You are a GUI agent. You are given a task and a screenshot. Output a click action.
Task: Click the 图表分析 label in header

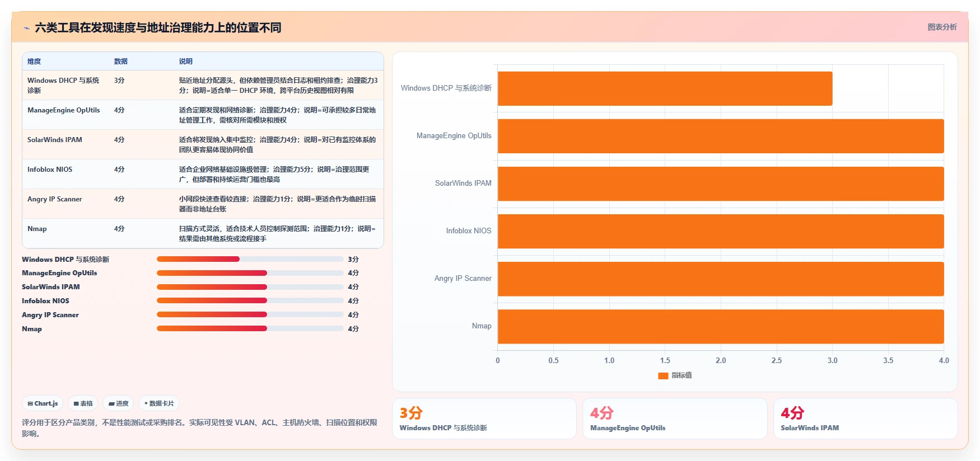coord(942,27)
